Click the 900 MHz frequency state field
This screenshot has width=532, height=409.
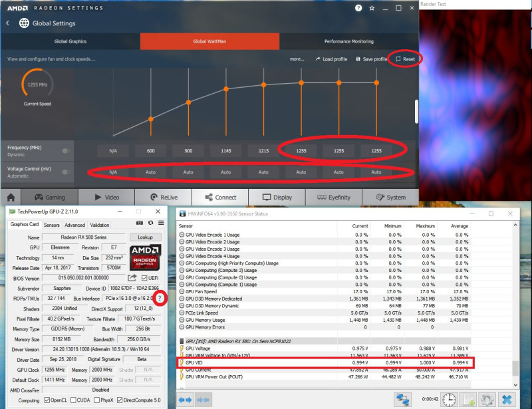click(188, 151)
